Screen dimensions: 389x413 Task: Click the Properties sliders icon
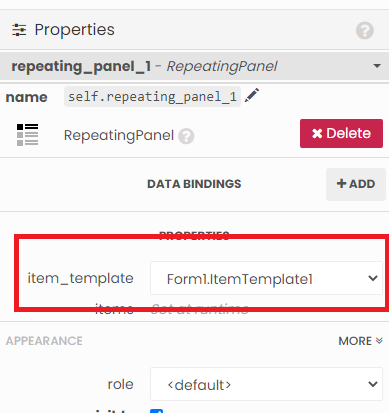tap(19, 30)
